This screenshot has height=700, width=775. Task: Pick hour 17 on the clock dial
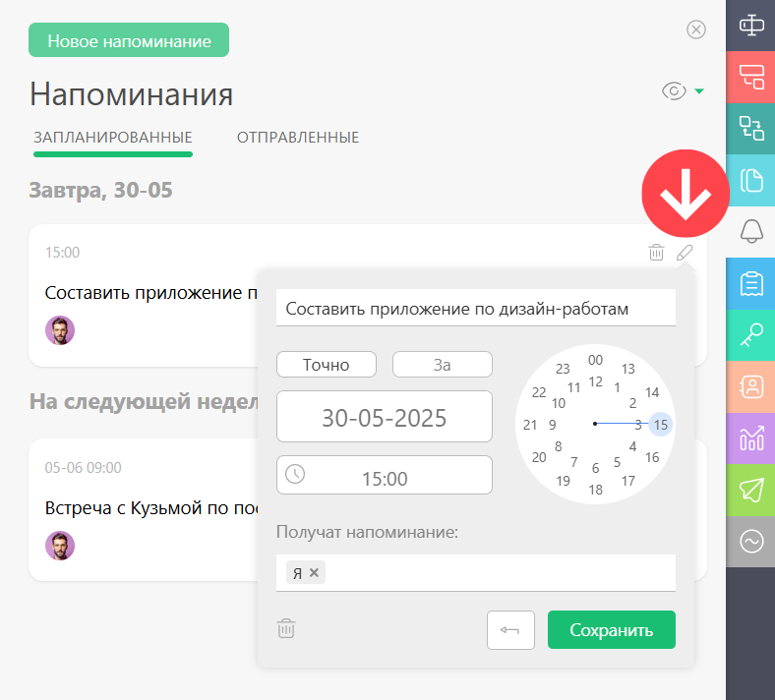[627, 481]
